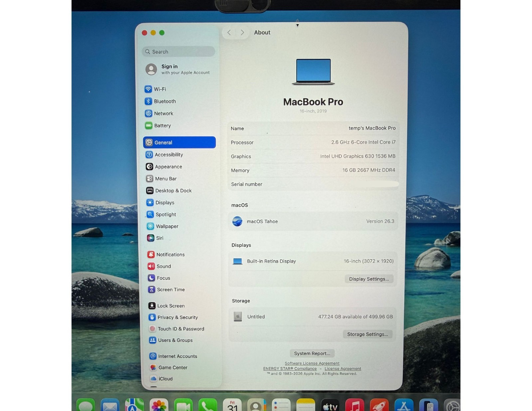532x411 pixels.
Task: Open Battery settings
Action: [x=158, y=126]
